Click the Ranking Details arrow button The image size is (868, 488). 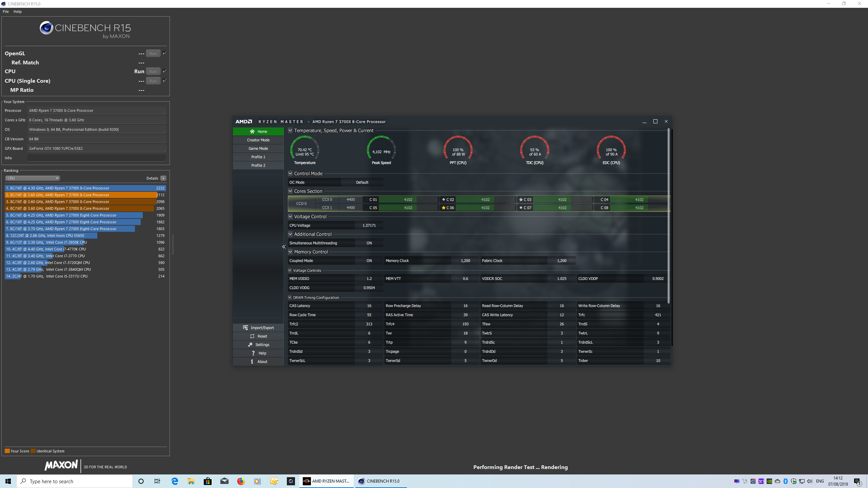163,178
